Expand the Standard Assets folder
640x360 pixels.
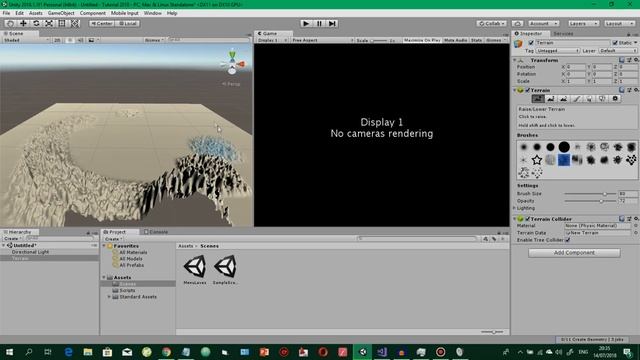(109, 297)
